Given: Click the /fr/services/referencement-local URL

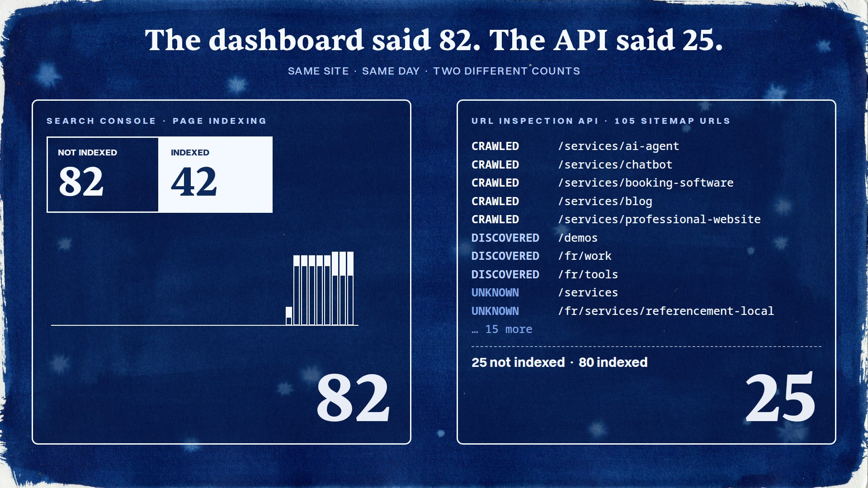Looking at the screenshot, I should point(666,311).
